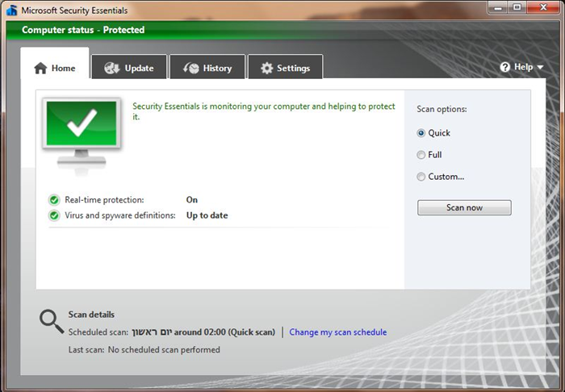Maximize the Security Essentials window
Image resolution: width=565 pixels, height=392 pixels.
(517, 7)
